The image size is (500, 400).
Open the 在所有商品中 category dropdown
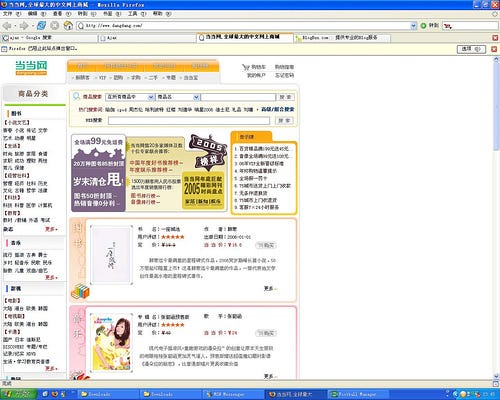(x=150, y=97)
